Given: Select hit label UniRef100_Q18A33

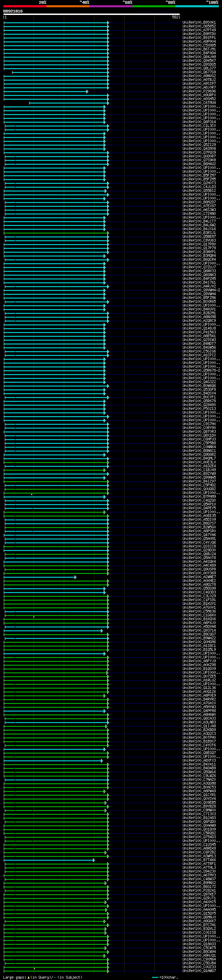Looking at the screenshot, I should point(199,944).
